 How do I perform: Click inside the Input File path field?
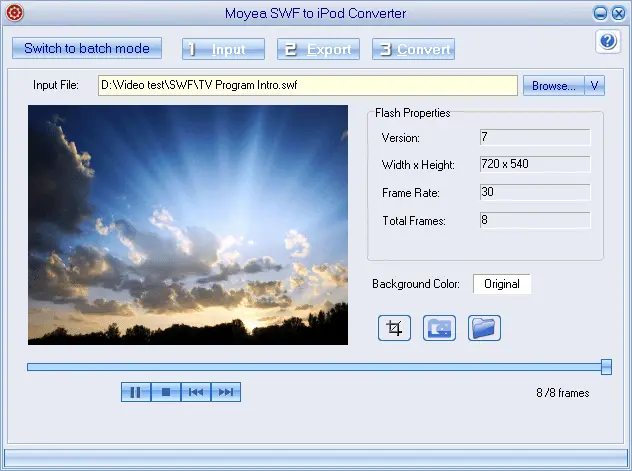(x=307, y=86)
